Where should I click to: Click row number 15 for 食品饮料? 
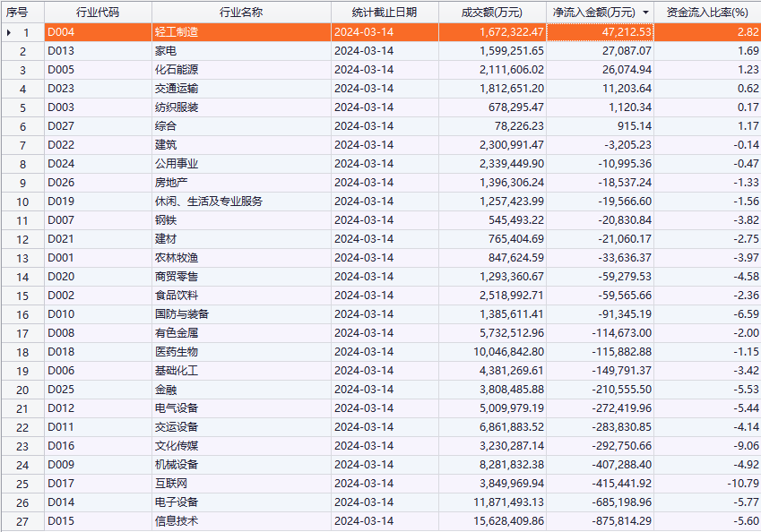click(x=23, y=296)
